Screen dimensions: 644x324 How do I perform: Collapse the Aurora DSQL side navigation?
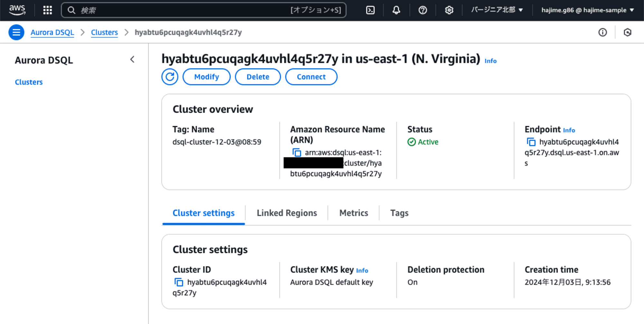(x=132, y=60)
